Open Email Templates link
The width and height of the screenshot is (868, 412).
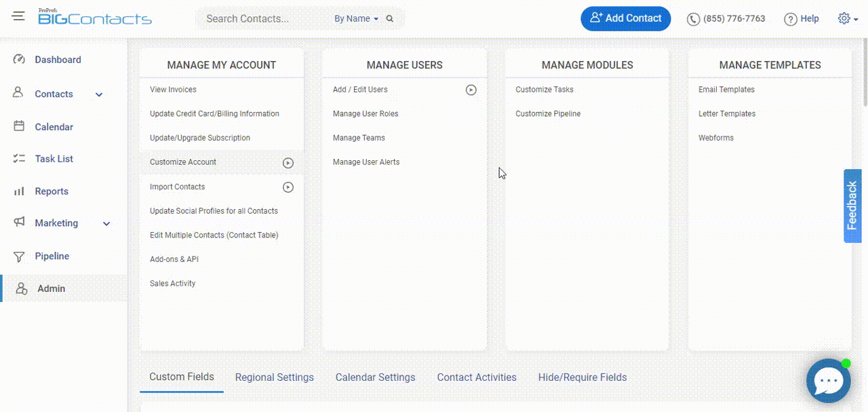tap(726, 90)
